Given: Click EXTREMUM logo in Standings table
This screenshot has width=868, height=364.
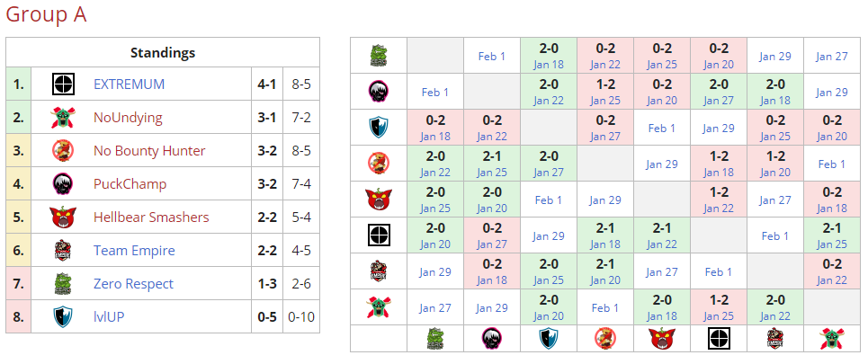Looking at the screenshot, I should click(62, 84).
